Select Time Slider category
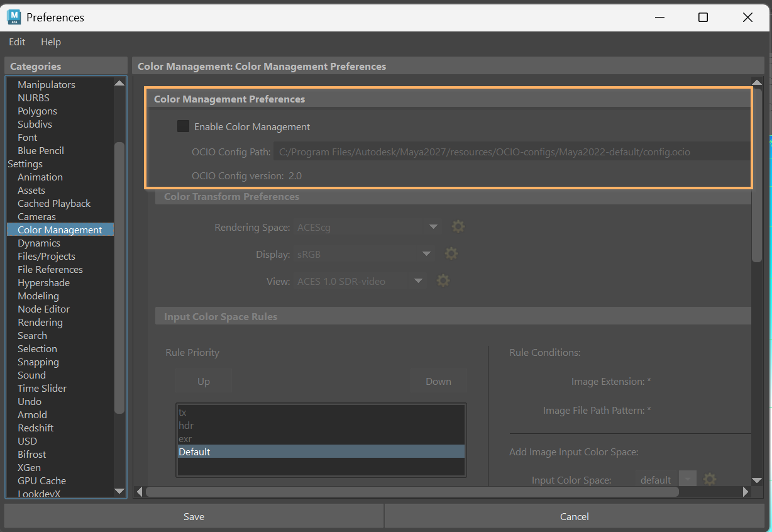This screenshot has width=772, height=532. [x=42, y=388]
